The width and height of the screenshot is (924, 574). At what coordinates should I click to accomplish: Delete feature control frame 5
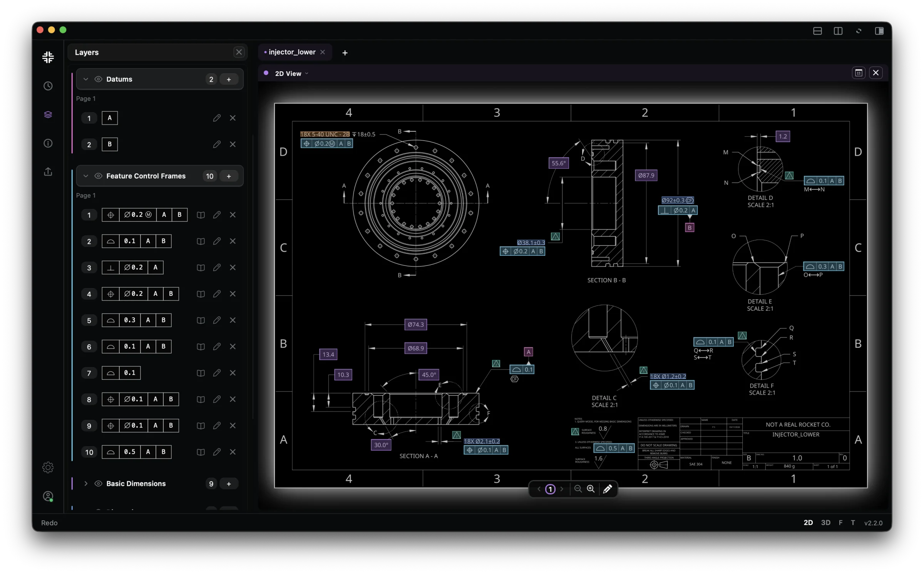click(233, 320)
